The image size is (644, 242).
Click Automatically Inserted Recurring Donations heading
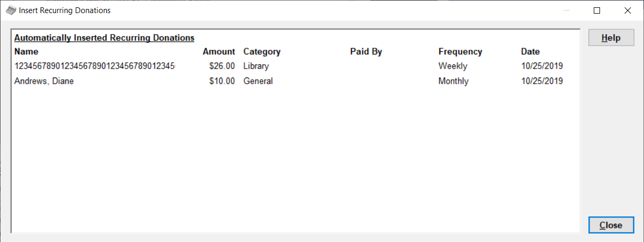(104, 38)
